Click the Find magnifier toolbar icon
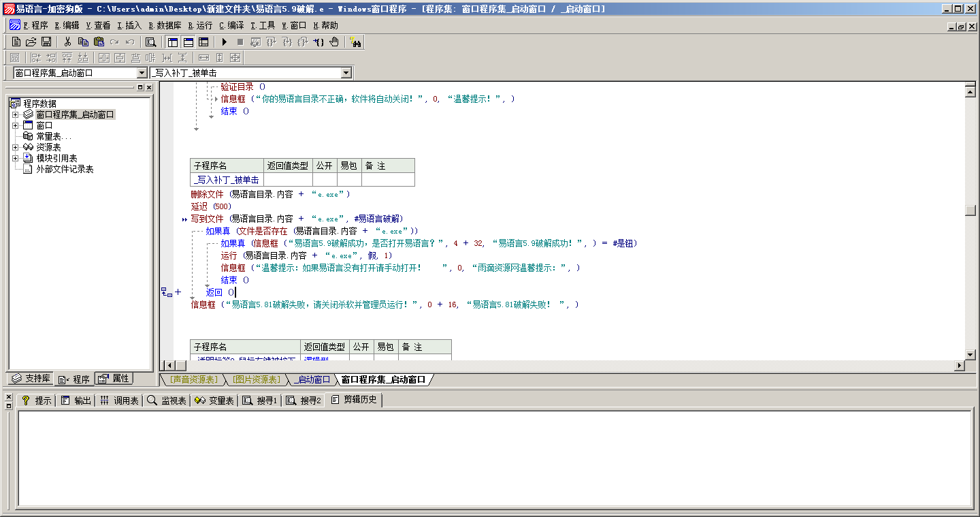Viewport: 980px width, 517px height. [151, 42]
